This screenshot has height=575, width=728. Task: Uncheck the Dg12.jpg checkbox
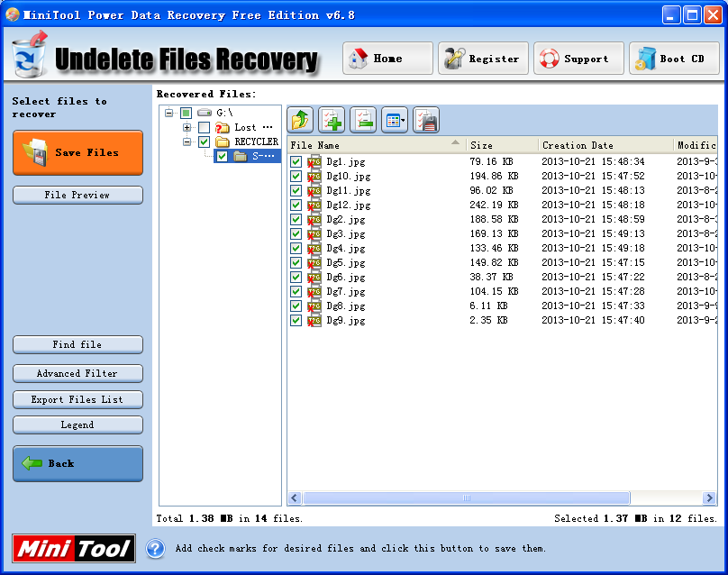296,205
